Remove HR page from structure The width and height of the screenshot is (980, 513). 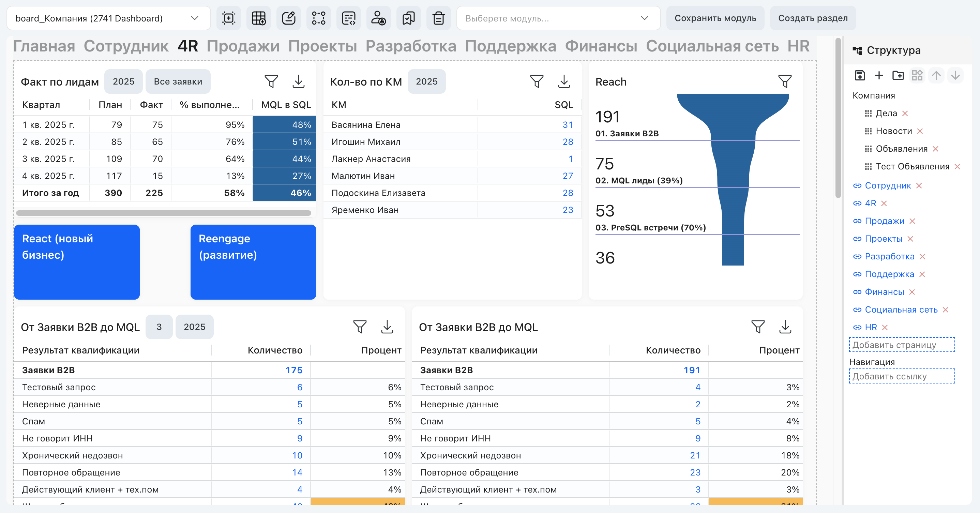pyautogui.click(x=885, y=328)
